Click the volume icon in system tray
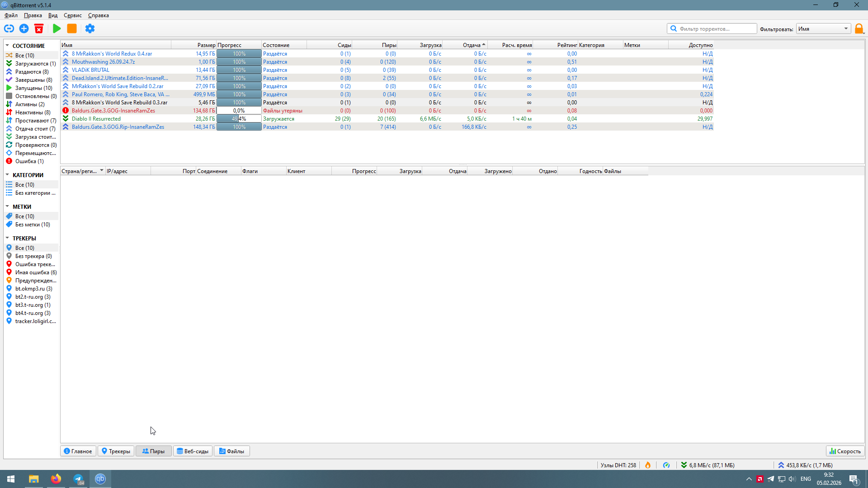 (792, 479)
